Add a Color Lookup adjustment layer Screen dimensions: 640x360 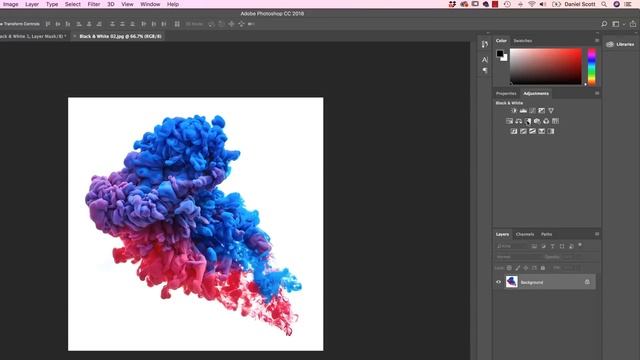click(556, 121)
